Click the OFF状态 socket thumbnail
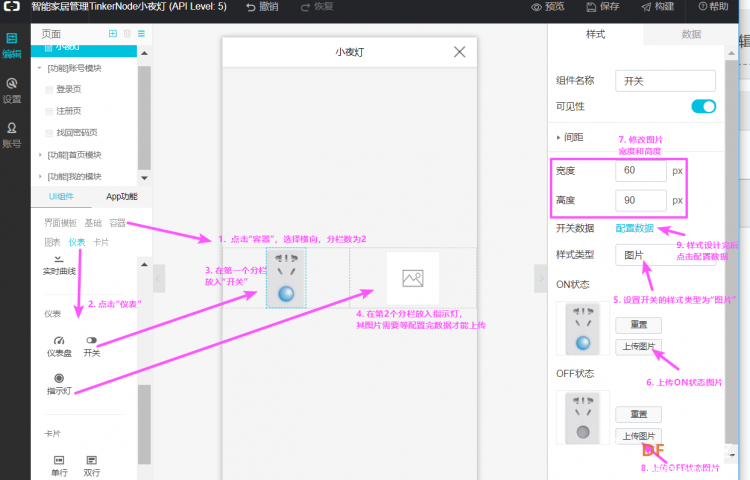The image size is (750, 480). pyautogui.click(x=583, y=418)
